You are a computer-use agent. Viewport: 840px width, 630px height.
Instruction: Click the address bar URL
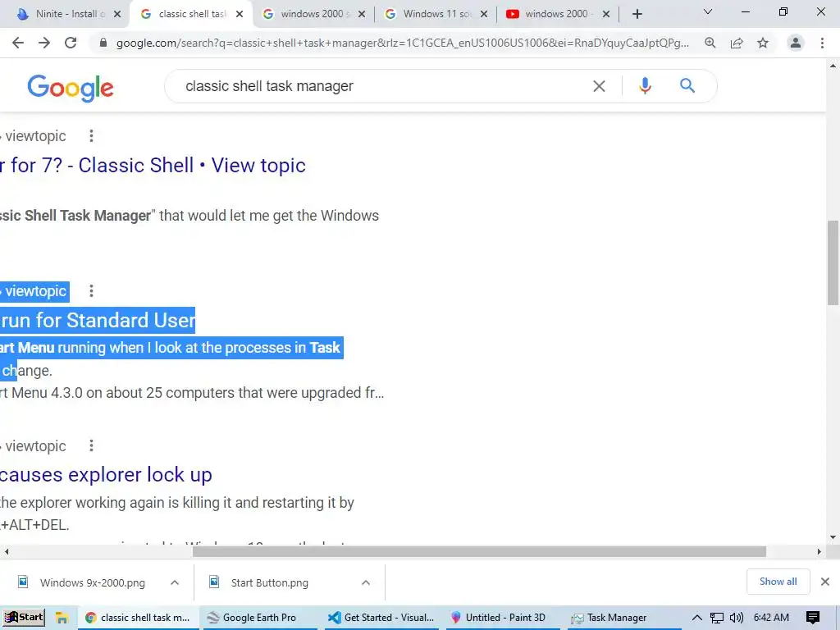pos(402,43)
